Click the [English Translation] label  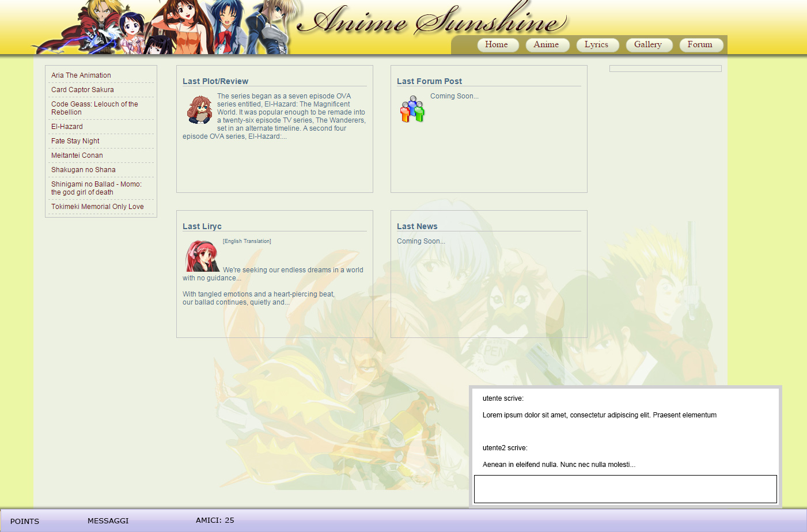(247, 241)
